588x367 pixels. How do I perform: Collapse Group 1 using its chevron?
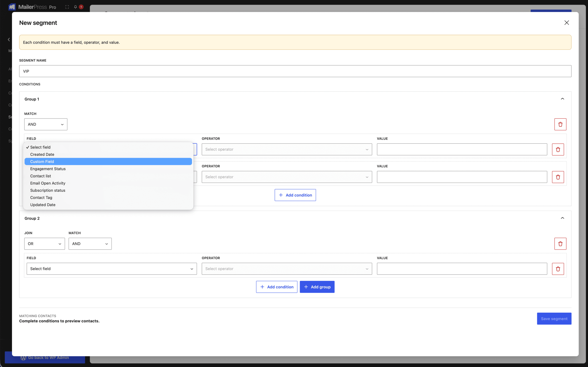click(x=562, y=99)
